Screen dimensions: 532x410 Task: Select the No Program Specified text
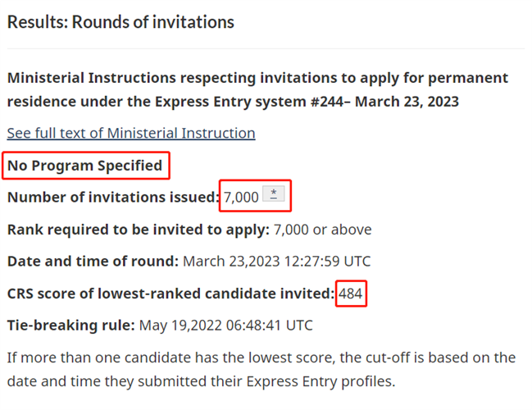(85, 166)
